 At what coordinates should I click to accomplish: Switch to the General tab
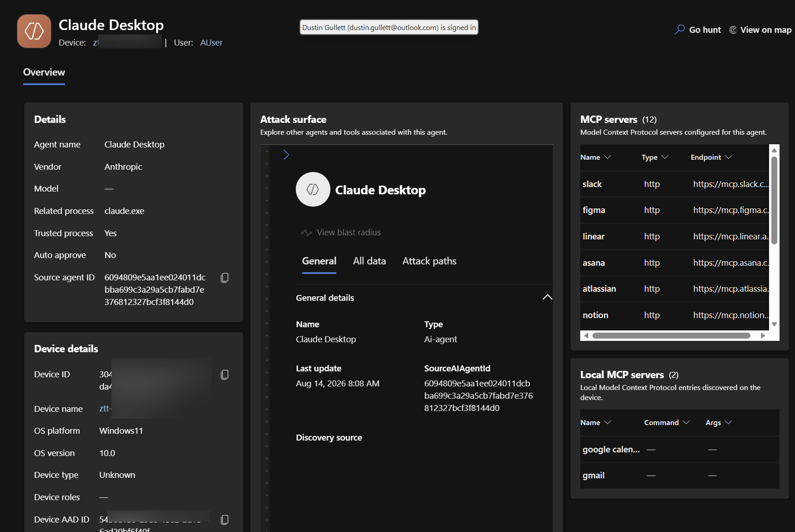(319, 261)
